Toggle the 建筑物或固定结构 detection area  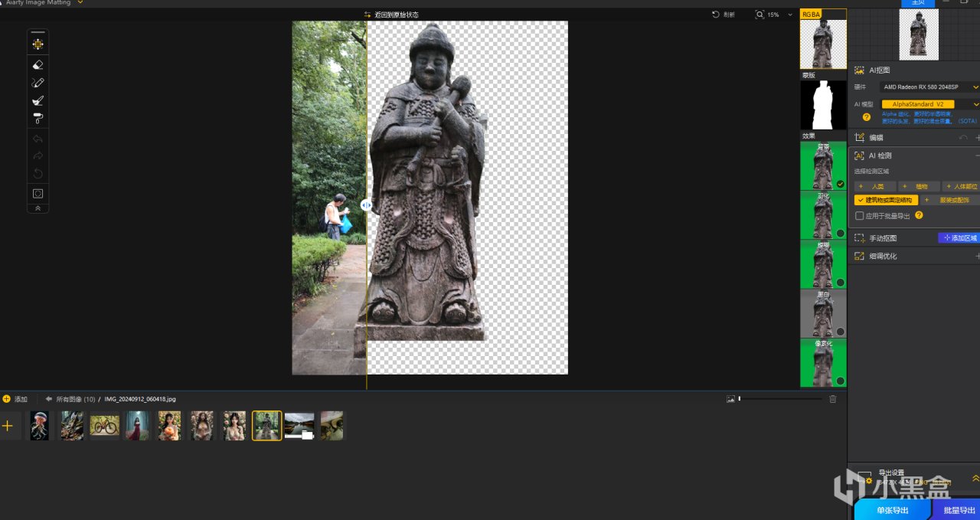886,200
